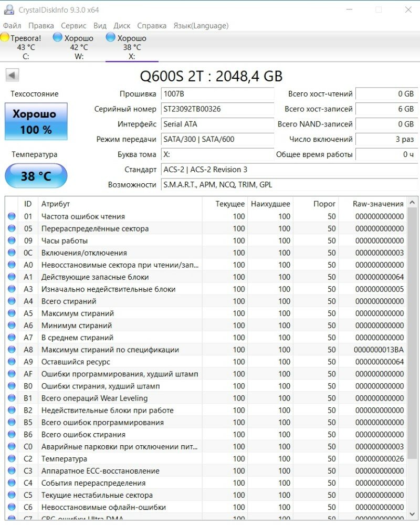Screen dimensions: 420x525
Task: Select the row Невосстановимые офлайн-ошибки
Action: [206, 507]
